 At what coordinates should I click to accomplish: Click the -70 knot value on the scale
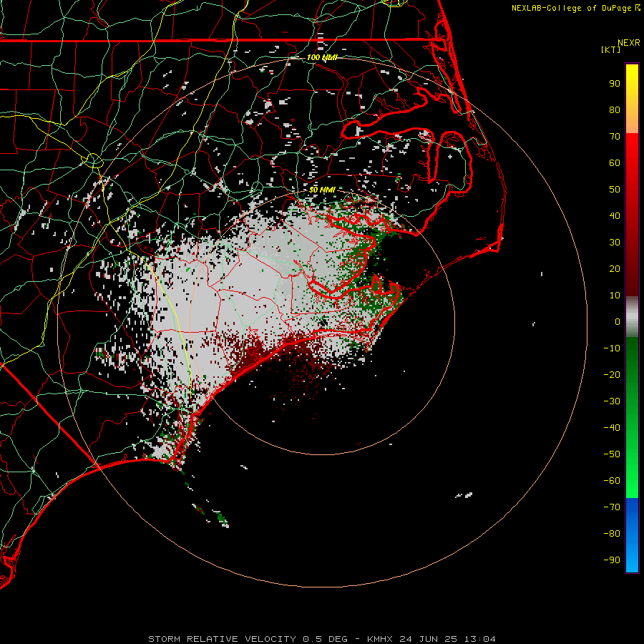(x=612, y=507)
